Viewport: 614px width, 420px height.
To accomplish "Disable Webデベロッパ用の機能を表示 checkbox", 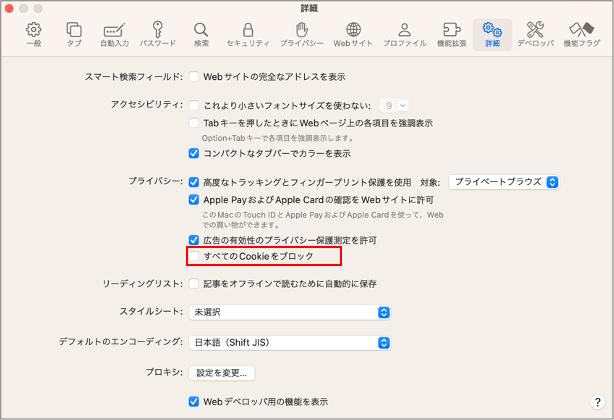I will click(195, 402).
